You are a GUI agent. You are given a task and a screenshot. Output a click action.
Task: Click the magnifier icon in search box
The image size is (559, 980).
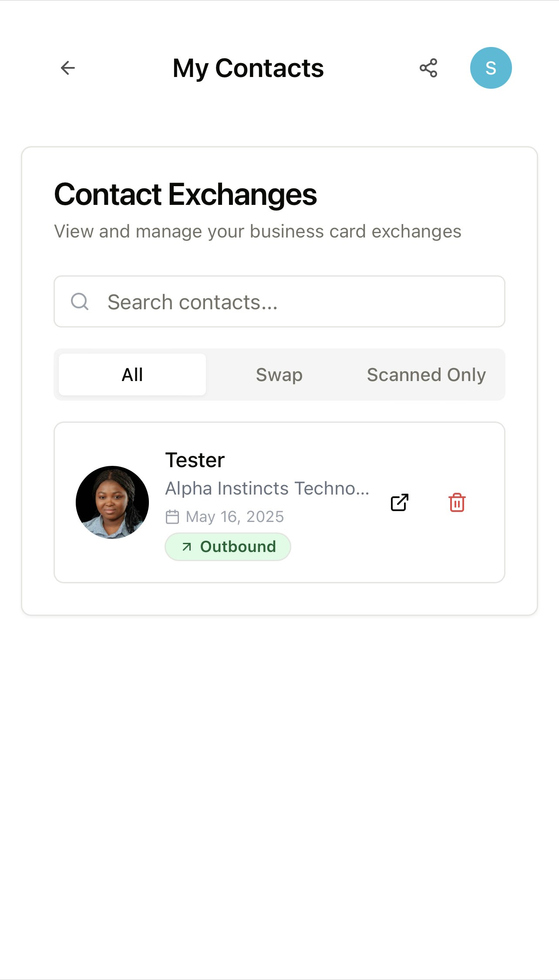coord(80,301)
